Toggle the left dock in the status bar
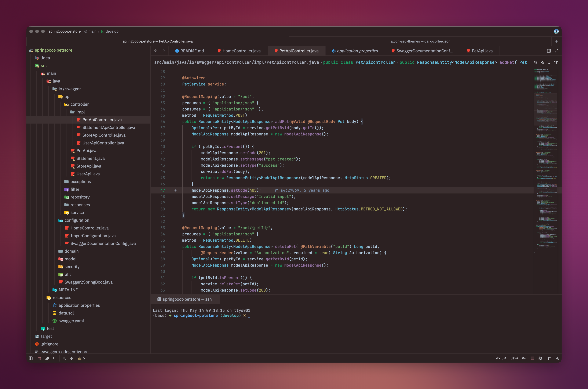The height and width of the screenshot is (389, 588). coord(31,358)
